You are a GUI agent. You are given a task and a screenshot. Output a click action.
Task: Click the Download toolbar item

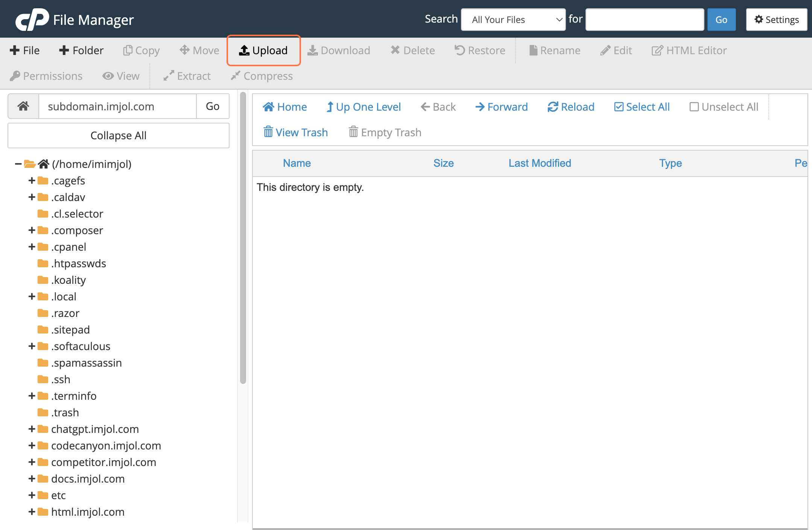[x=339, y=50]
